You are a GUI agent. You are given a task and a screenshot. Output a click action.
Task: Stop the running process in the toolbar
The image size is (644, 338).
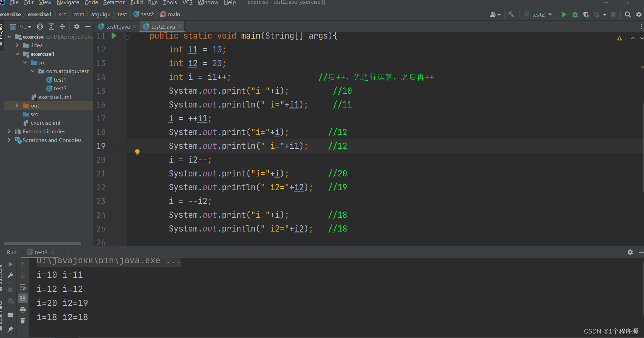(613, 14)
